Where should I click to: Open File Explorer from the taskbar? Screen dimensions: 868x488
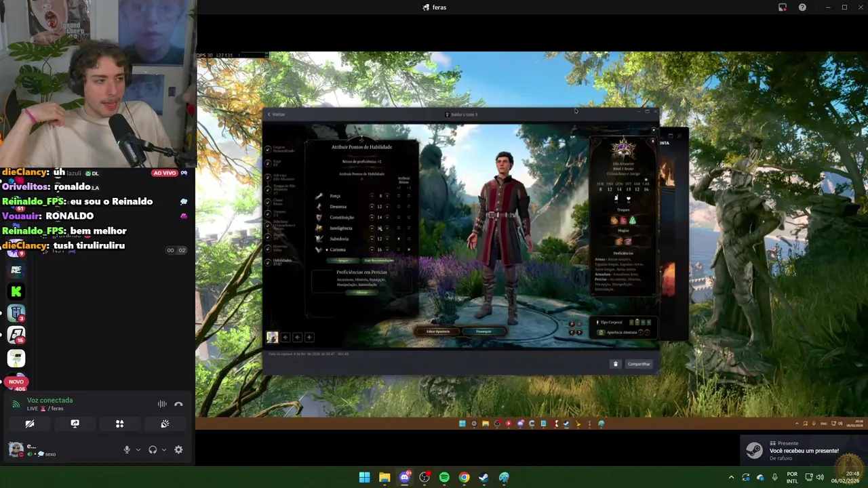click(x=384, y=477)
